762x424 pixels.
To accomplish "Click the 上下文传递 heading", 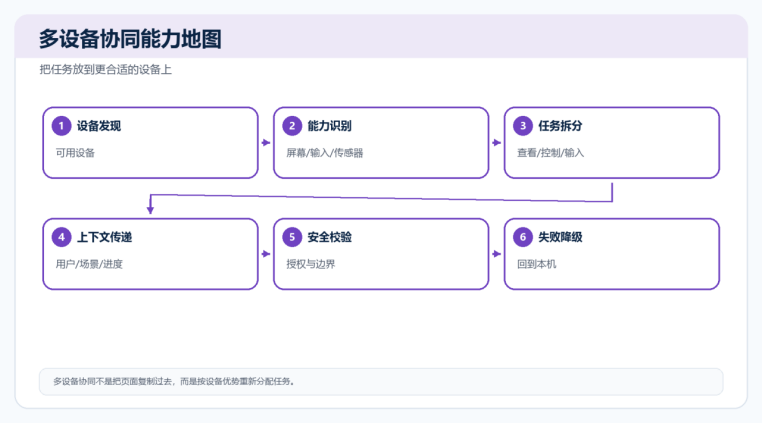I will click(x=104, y=237).
